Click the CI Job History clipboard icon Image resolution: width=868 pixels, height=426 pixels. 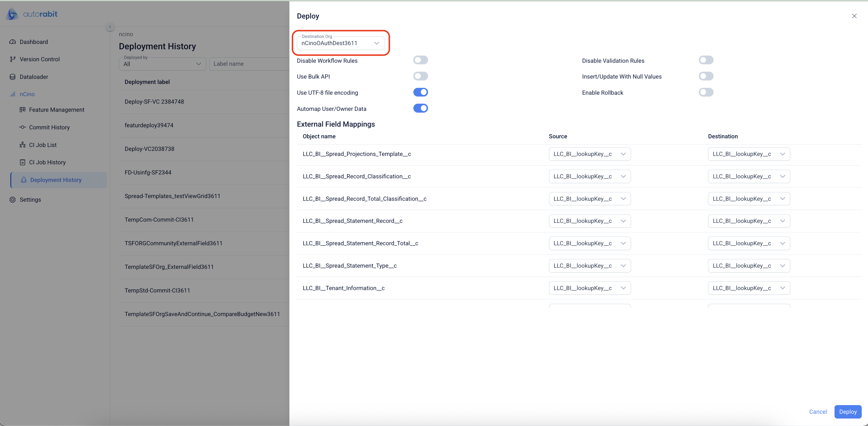coord(23,162)
